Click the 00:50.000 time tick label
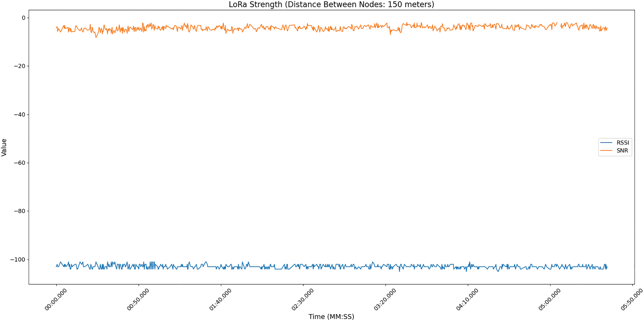Image resolution: width=644 pixels, height=321 pixels. 138,300
